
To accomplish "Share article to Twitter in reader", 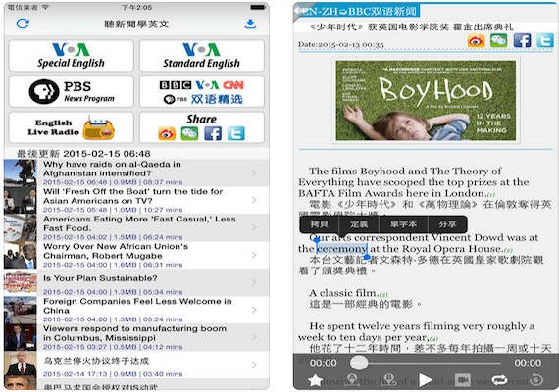I will tap(545, 40).
